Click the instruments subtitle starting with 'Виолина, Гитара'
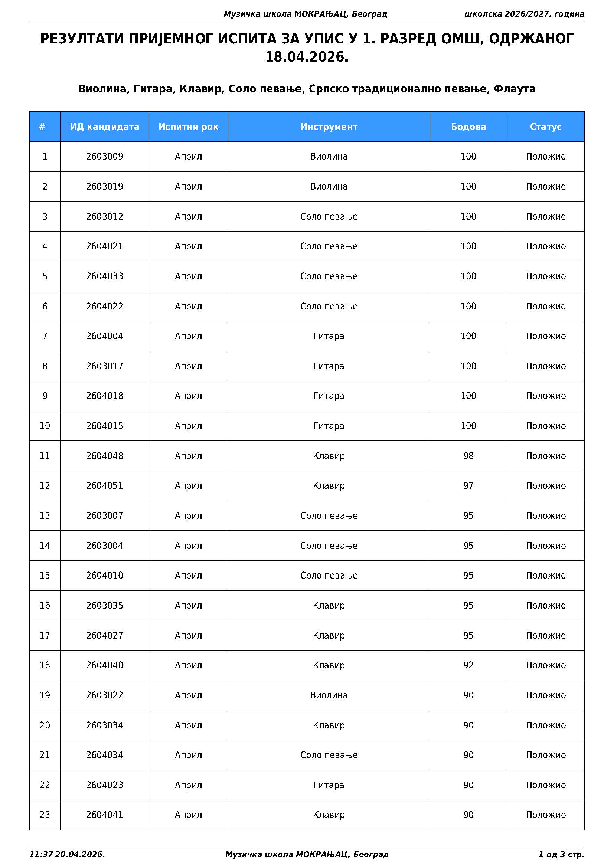Viewport: 614px width, 868px height. coord(307,89)
